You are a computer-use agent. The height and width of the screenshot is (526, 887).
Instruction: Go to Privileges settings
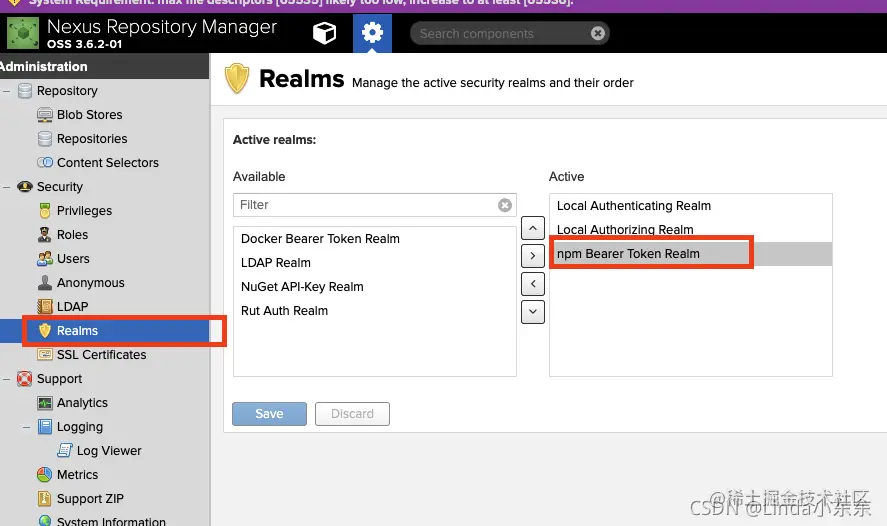pos(84,211)
